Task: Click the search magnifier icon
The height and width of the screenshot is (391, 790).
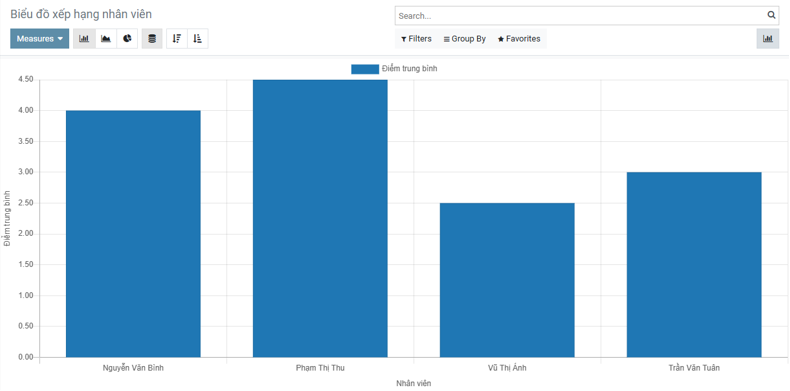Action: 771,15
